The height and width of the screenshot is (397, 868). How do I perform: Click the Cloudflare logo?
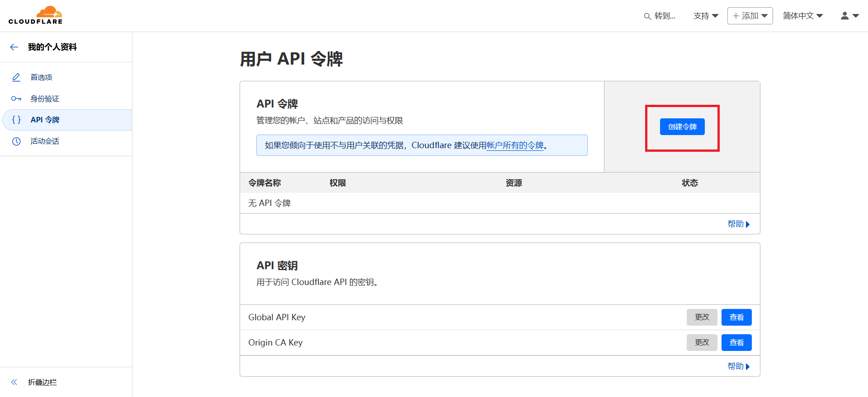[35, 15]
